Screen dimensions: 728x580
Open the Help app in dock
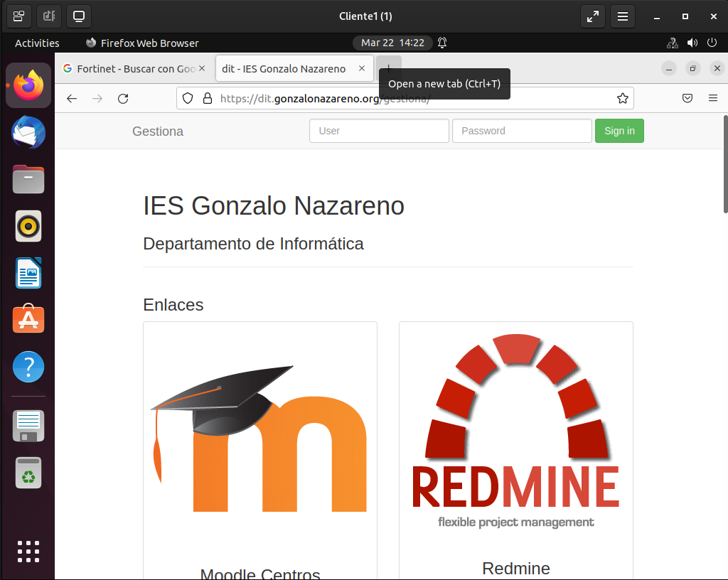(x=28, y=367)
